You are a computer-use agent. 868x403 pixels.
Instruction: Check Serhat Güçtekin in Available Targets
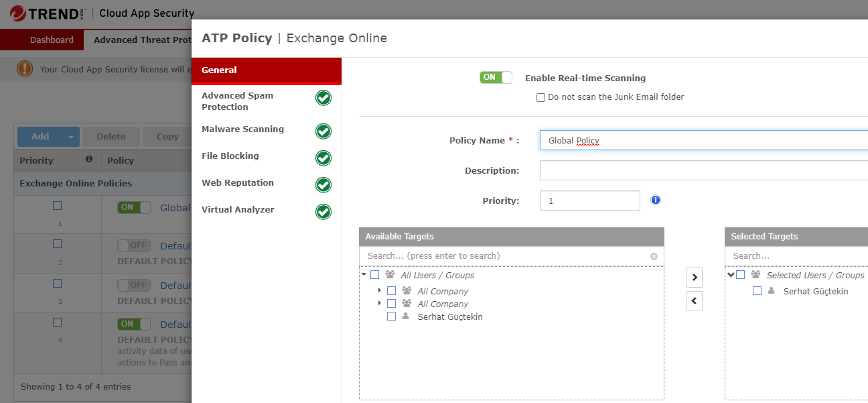392,316
